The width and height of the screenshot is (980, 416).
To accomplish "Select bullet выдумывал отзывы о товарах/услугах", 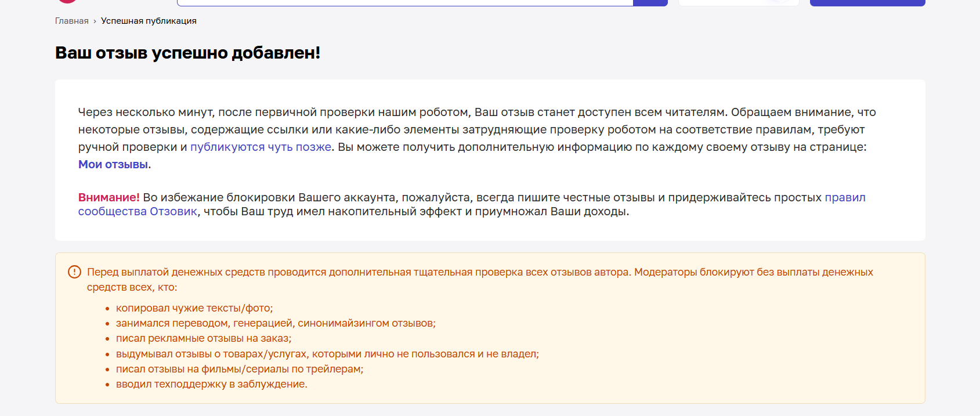I will click(x=327, y=354).
